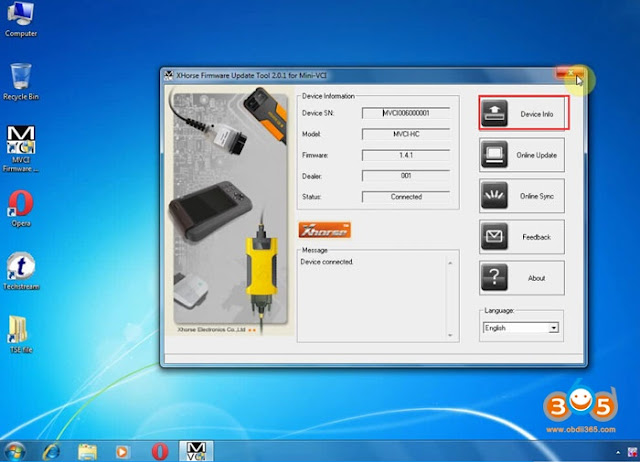The height and width of the screenshot is (462, 640).
Task: Click the Message box scroll up arrow
Action: coord(450,263)
